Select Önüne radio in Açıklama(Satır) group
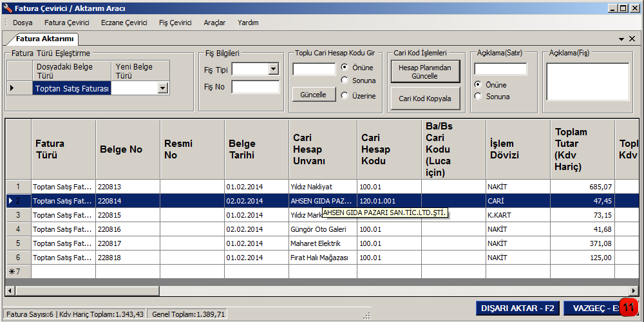The image size is (644, 322). point(478,84)
